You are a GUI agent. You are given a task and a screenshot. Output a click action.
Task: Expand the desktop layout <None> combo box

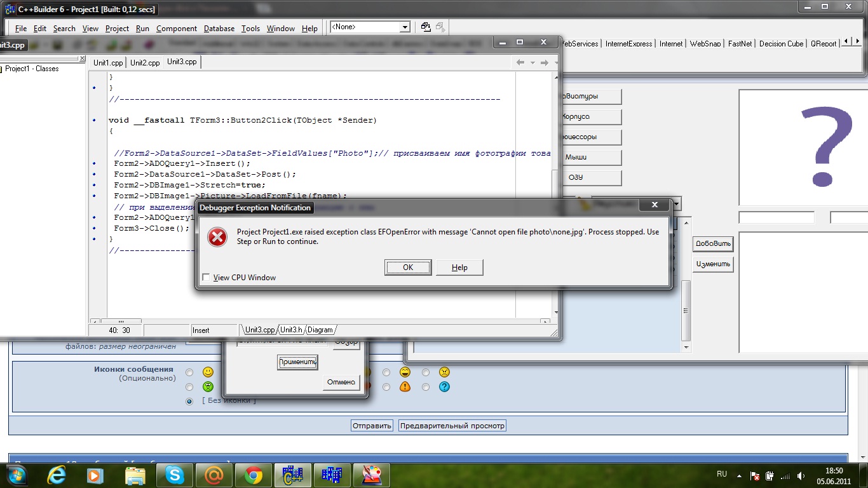404,27
